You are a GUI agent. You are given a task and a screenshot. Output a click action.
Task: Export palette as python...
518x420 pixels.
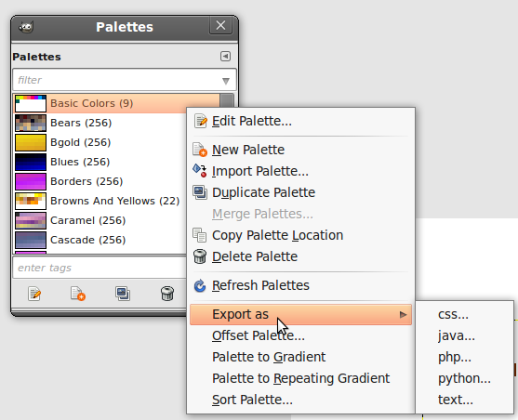pos(464,378)
